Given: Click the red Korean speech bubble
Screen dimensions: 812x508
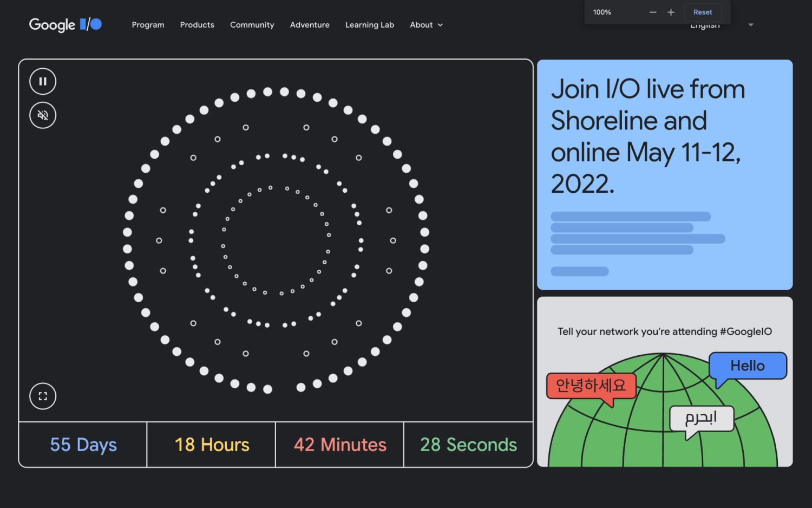Looking at the screenshot, I should pos(591,386).
